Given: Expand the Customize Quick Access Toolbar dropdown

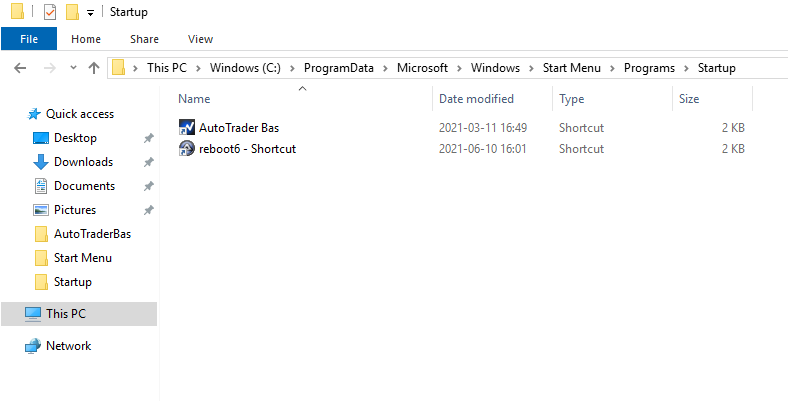Looking at the screenshot, I should [x=90, y=13].
